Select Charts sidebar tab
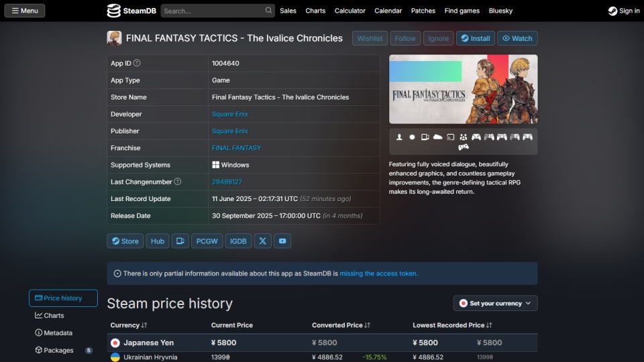 pyautogui.click(x=49, y=315)
